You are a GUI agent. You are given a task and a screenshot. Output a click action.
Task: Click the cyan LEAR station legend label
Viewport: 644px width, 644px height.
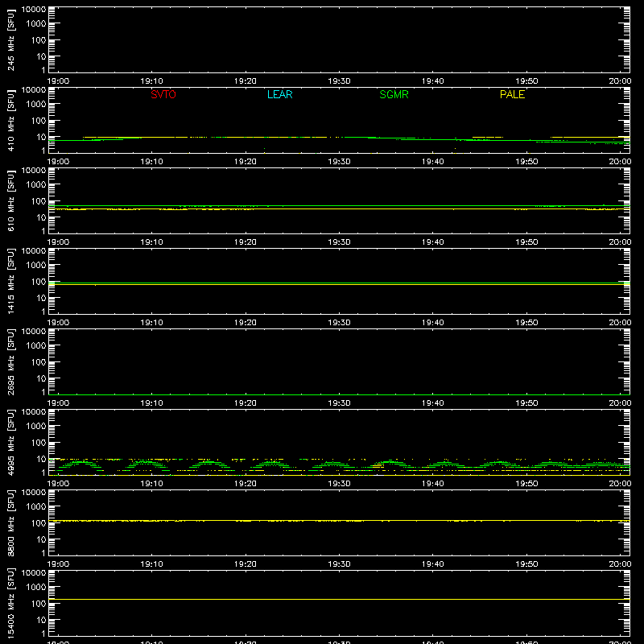tap(279, 94)
